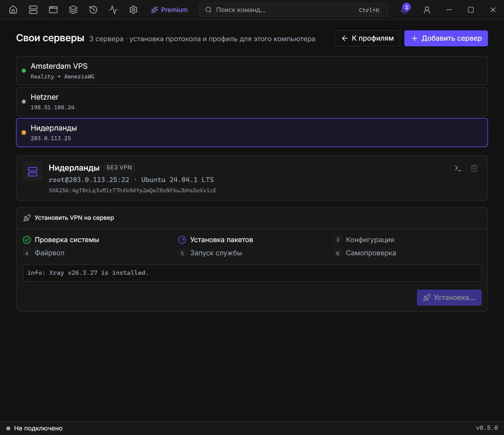Click the rocket icon by Установить VPN
This screenshot has height=435, width=504.
tap(27, 218)
